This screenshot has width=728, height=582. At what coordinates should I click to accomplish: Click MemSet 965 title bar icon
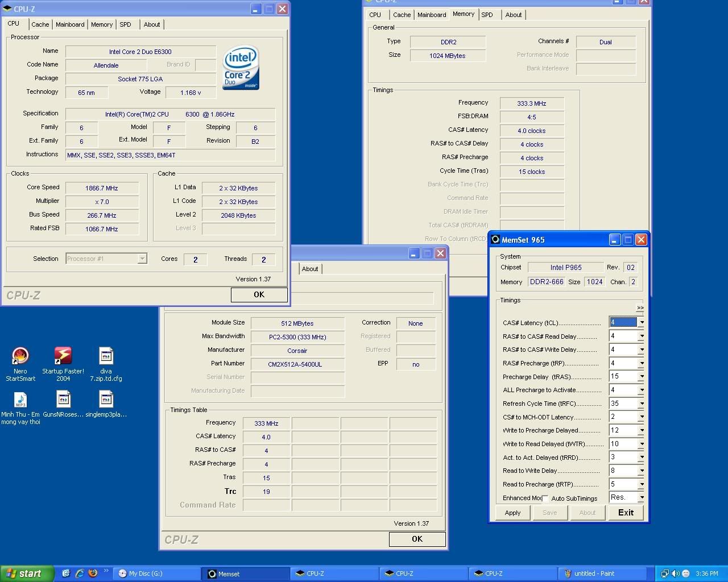495,240
